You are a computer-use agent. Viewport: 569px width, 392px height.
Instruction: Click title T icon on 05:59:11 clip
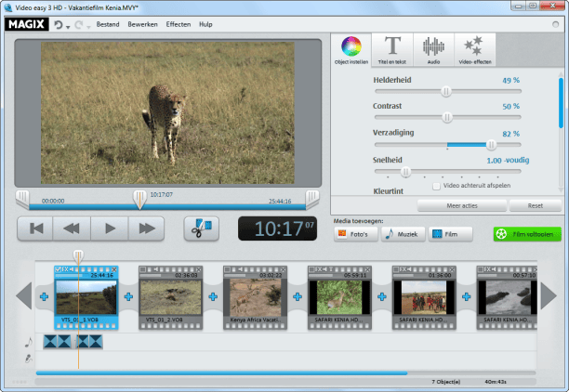click(331, 269)
